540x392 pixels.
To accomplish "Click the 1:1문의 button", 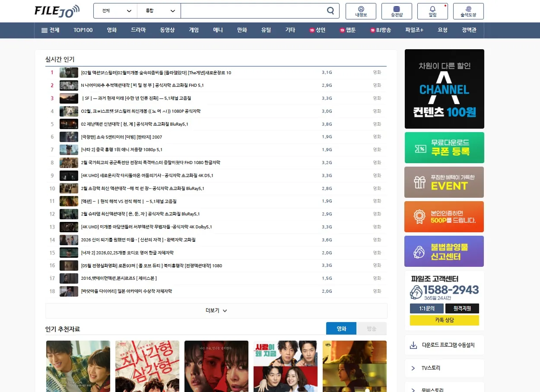I will coord(426,308).
